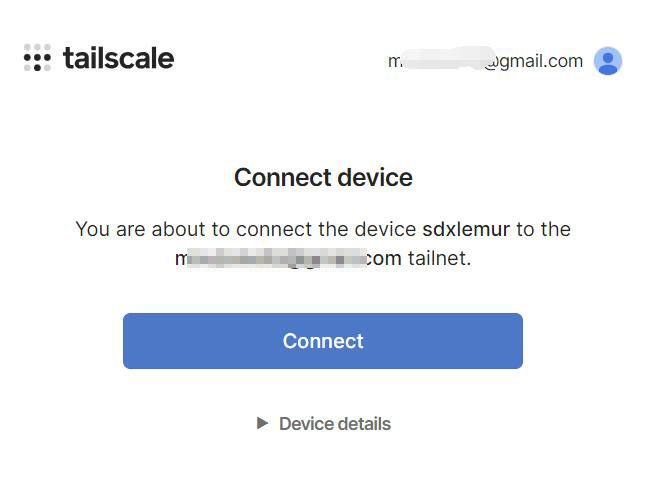Screen dimensions: 667x492
Task: Click the Tailscale dot-grid logo icon
Action: [x=37, y=57]
